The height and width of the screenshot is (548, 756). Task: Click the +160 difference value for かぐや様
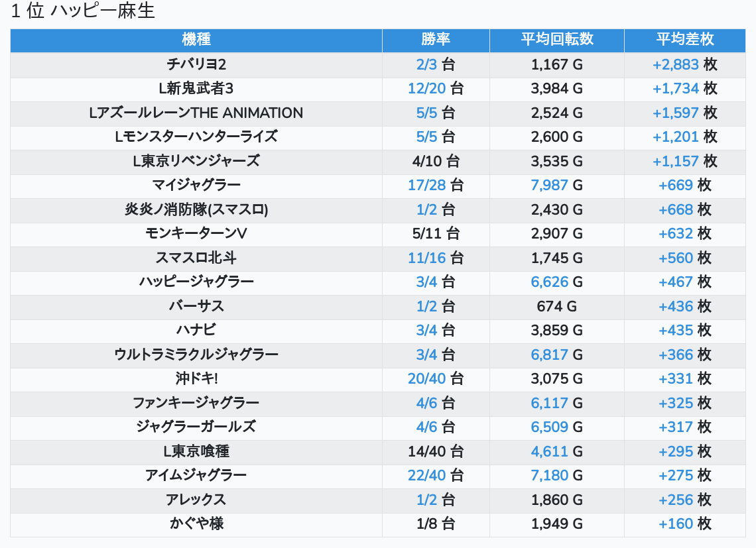tap(675, 524)
